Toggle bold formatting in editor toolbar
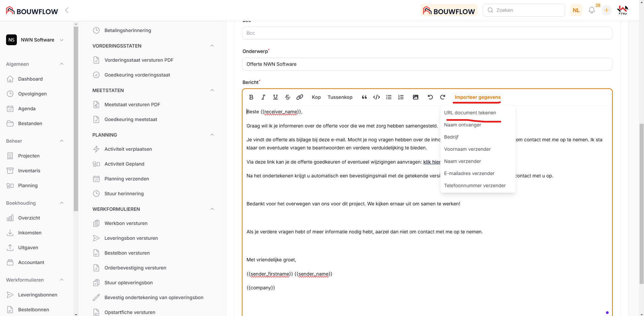644x316 pixels. 251,97
